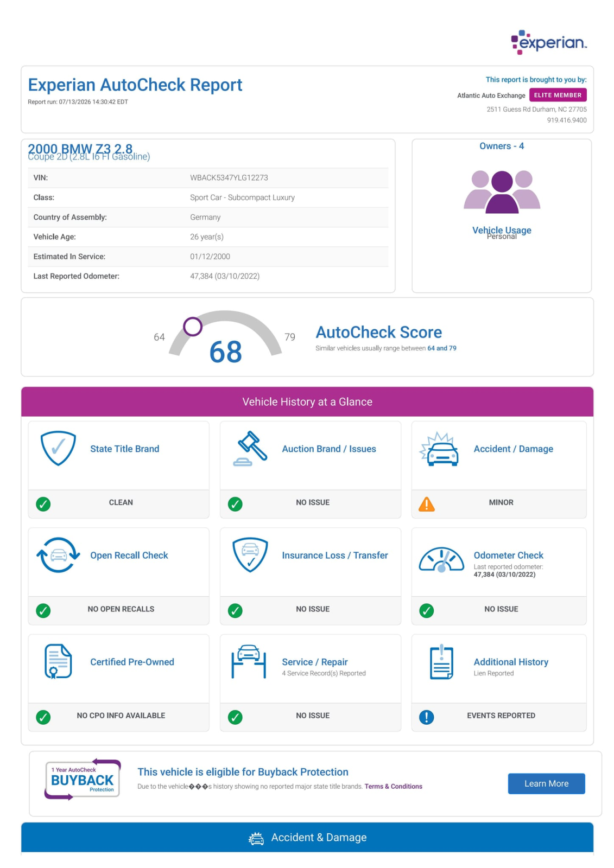The image size is (614, 868).
Task: Open the Terms & Conditions link
Action: [393, 786]
